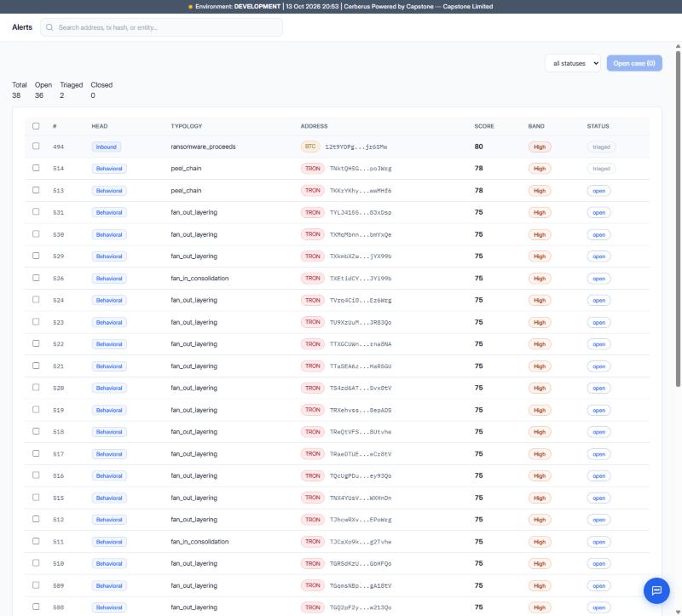Click the Open case (0) button
Image resolution: width=682 pixels, height=616 pixels.
click(634, 63)
